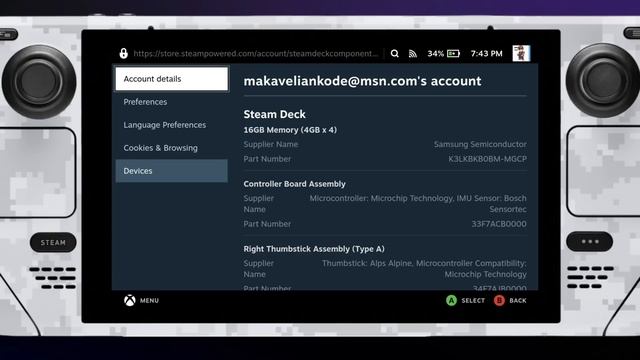
Task: Click the 16GB Memory (4GB x 4) heading
Action: 290,130
